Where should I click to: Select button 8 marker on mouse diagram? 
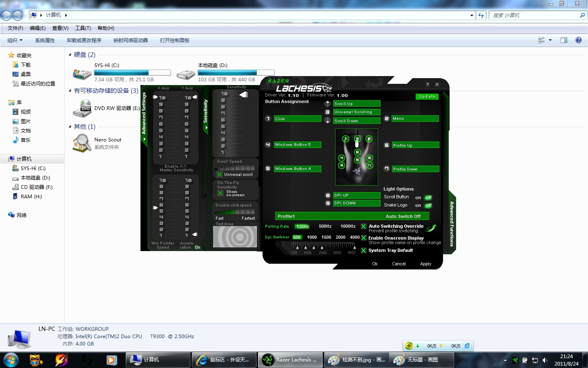(357, 152)
